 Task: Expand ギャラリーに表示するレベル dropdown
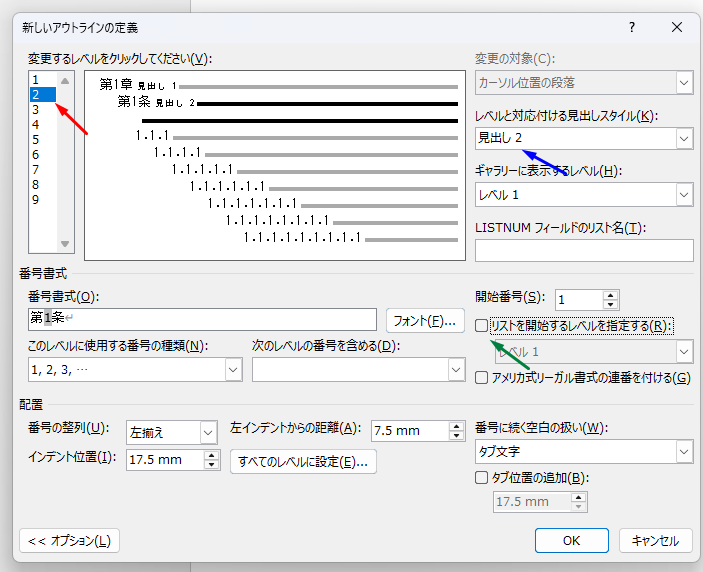(x=684, y=195)
